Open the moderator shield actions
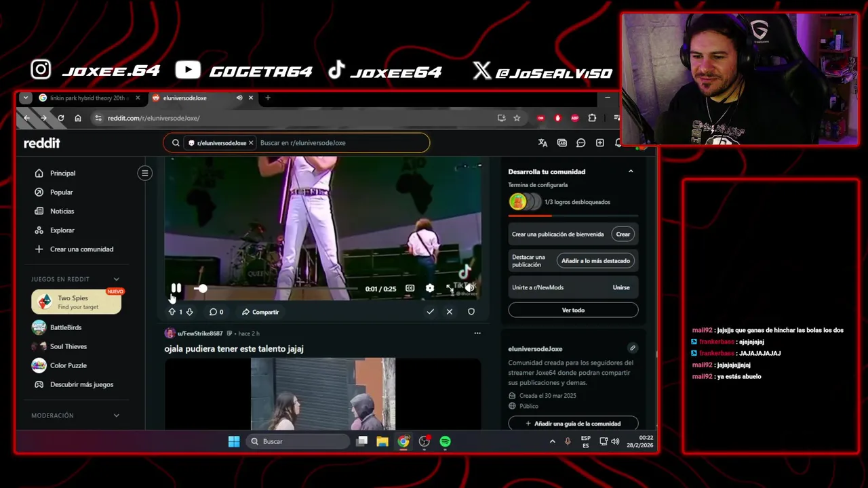Screen dimensions: 868x488 coord(471,312)
